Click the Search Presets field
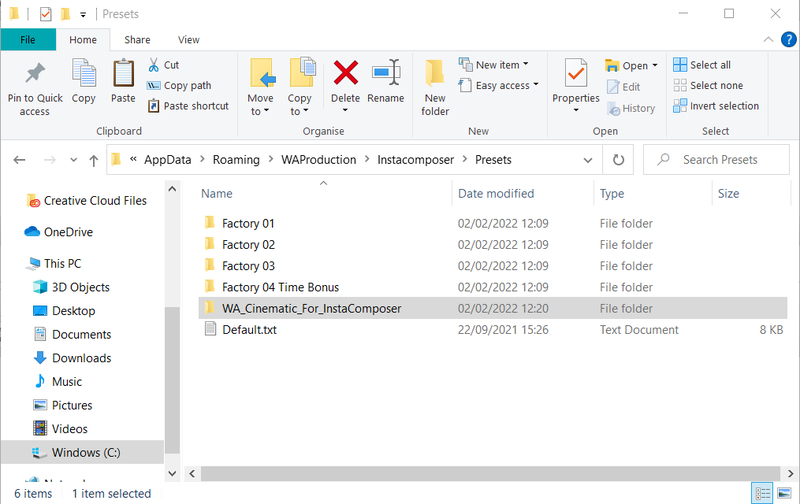Screen dimensions: 800x504 pyautogui.click(x=716, y=160)
